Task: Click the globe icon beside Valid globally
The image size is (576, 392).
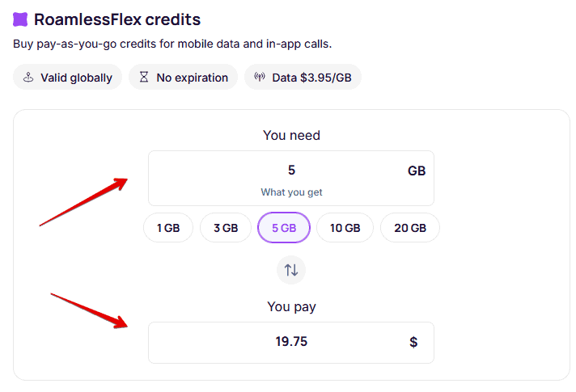Action: pos(28,78)
